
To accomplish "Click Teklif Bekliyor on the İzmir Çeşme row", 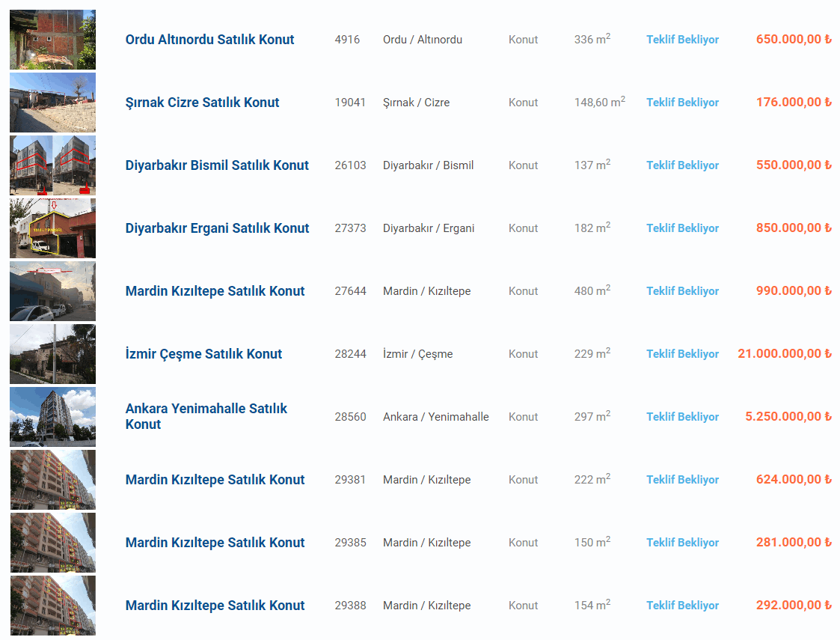I will [682, 354].
